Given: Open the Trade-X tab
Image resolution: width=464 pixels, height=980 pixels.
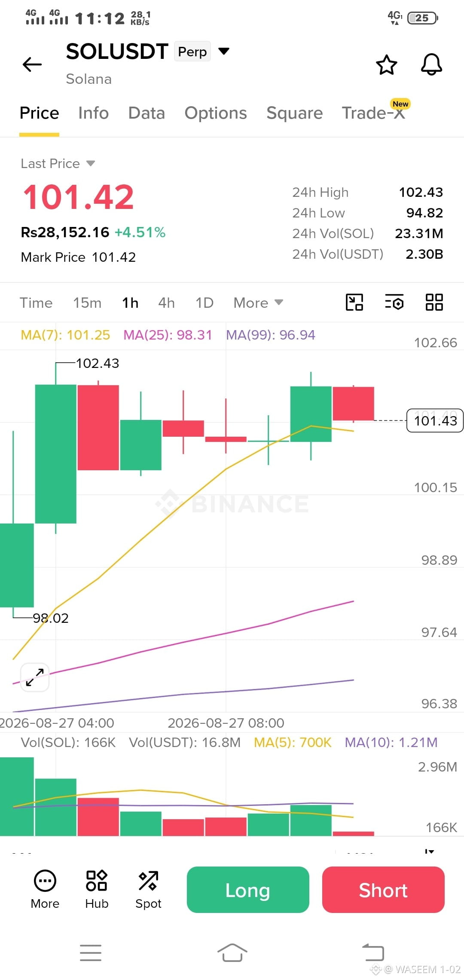Looking at the screenshot, I should click(373, 113).
